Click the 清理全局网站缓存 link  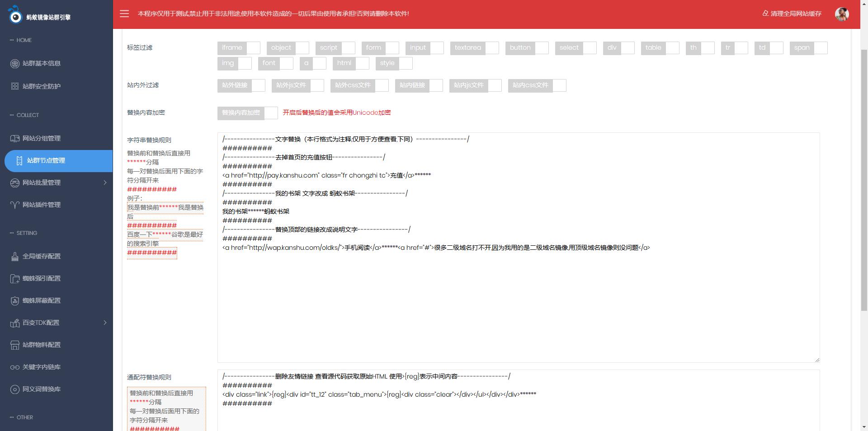click(792, 14)
